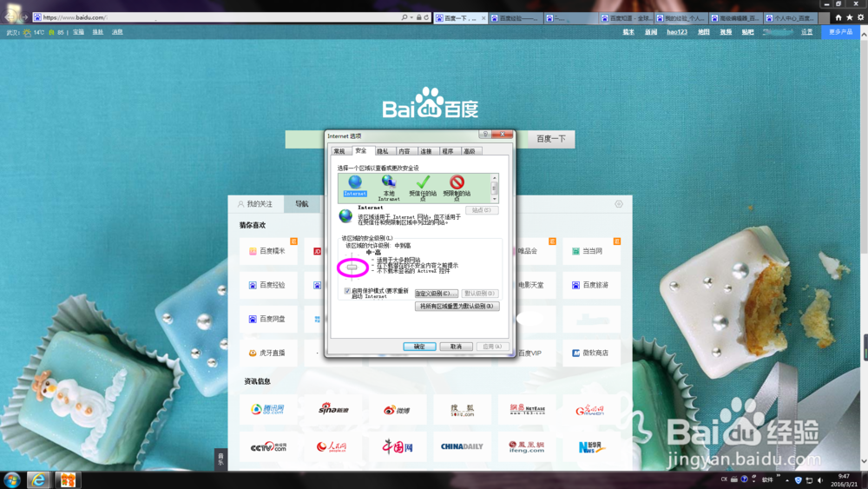Image resolution: width=868 pixels, height=489 pixels.
Task: Open IE tools gear icon
Action: tap(860, 17)
